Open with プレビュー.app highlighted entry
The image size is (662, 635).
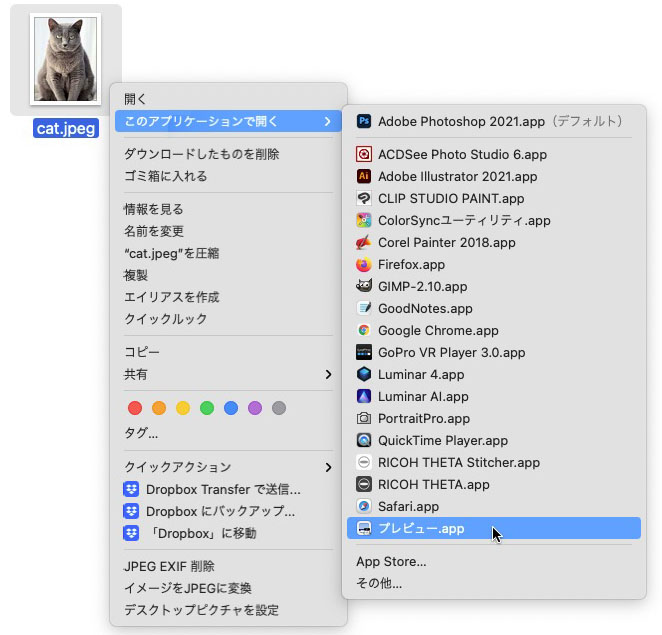tap(494, 528)
